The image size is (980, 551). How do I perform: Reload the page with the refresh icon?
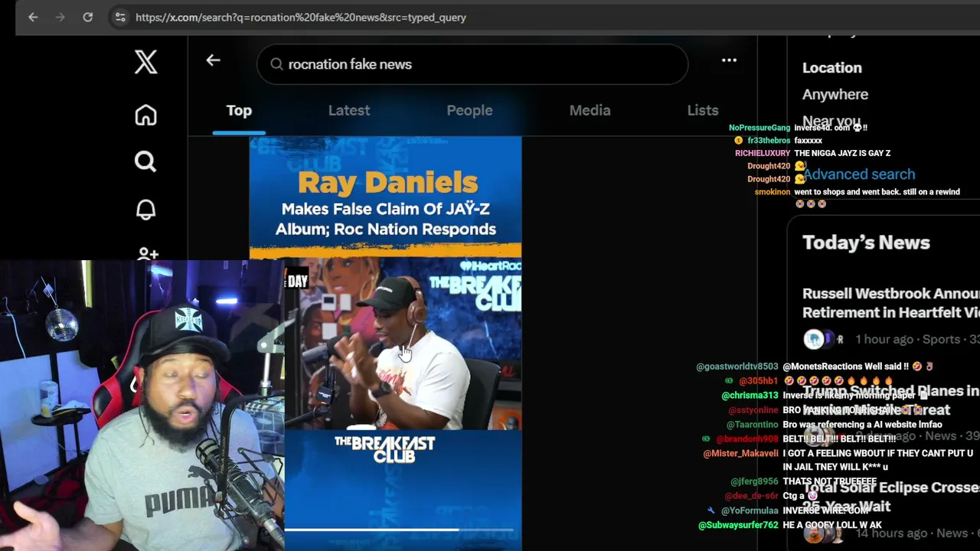(87, 17)
